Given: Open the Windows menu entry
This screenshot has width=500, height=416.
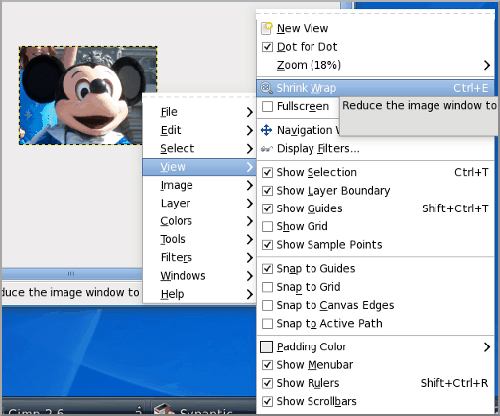Looking at the screenshot, I should tap(199, 276).
